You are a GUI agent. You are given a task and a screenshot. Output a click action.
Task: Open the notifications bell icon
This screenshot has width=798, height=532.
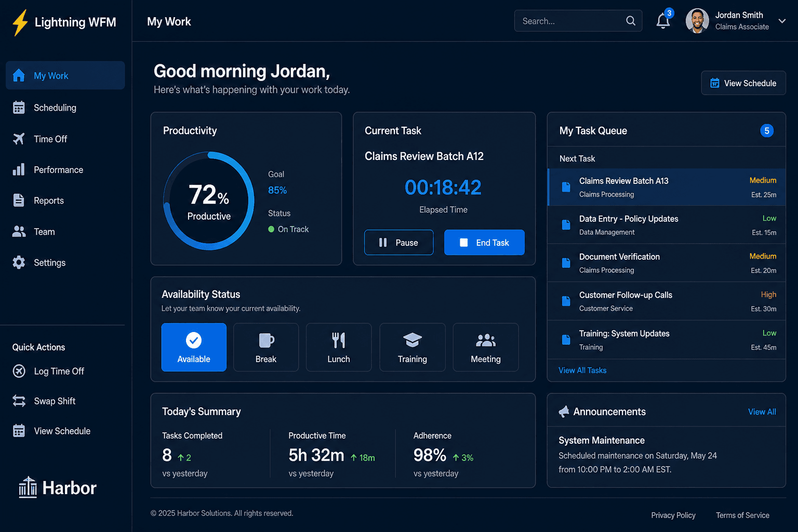tap(663, 21)
